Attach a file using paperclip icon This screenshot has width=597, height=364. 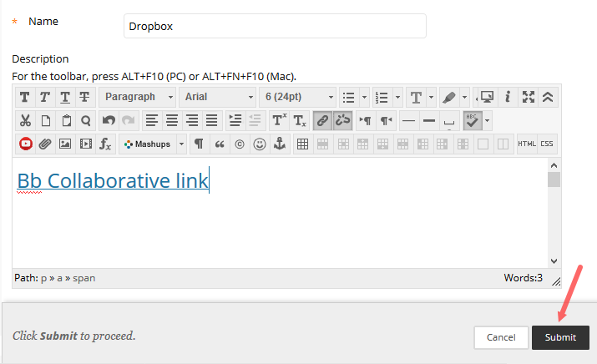tap(45, 144)
